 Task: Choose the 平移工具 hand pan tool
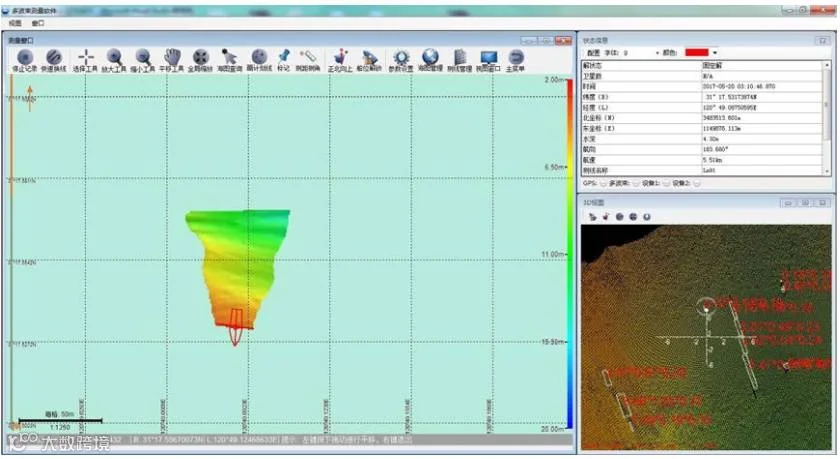click(172, 57)
